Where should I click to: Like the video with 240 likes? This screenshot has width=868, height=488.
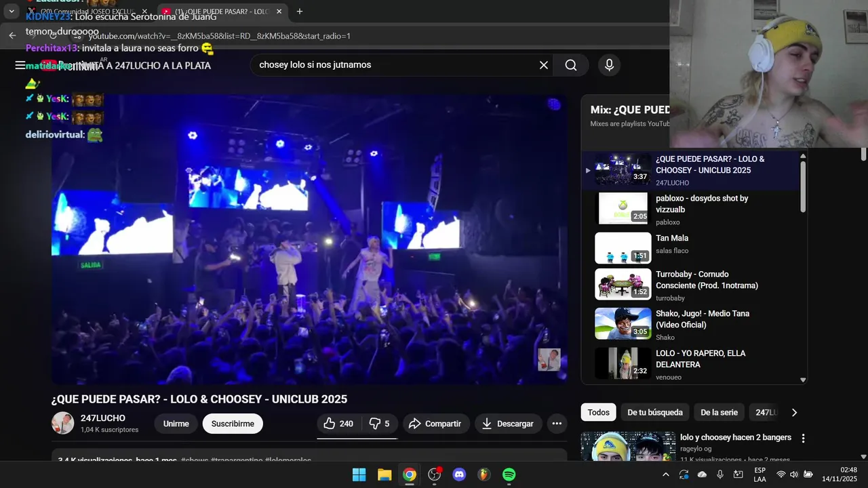(338, 424)
